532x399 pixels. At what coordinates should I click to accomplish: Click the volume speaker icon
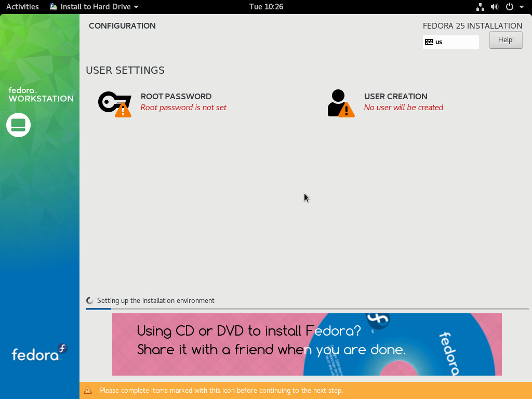pyautogui.click(x=495, y=7)
